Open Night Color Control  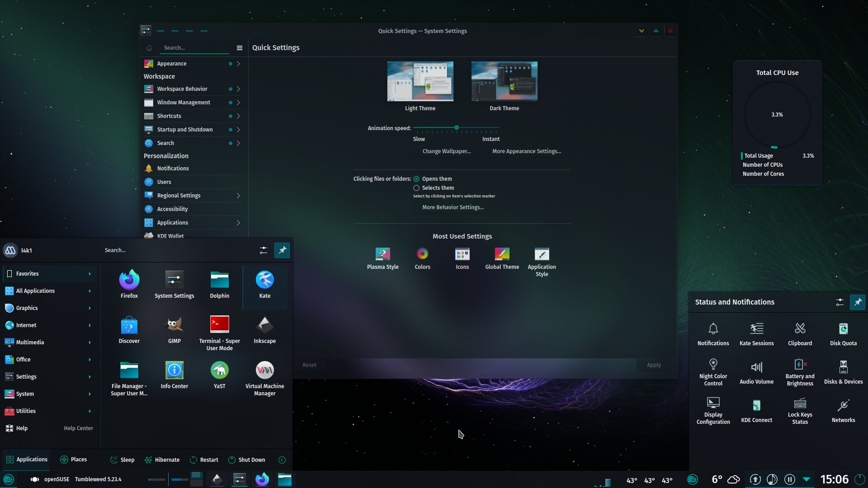pyautogui.click(x=713, y=372)
